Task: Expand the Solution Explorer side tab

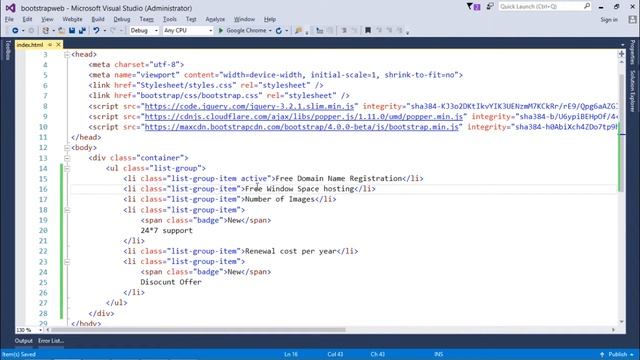Action: point(632,91)
